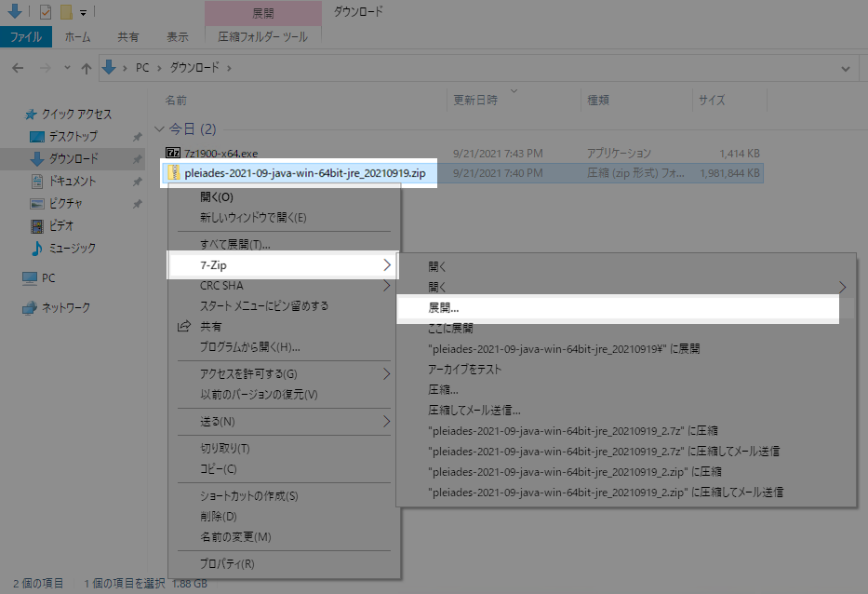Click the back navigation arrow

(x=18, y=67)
